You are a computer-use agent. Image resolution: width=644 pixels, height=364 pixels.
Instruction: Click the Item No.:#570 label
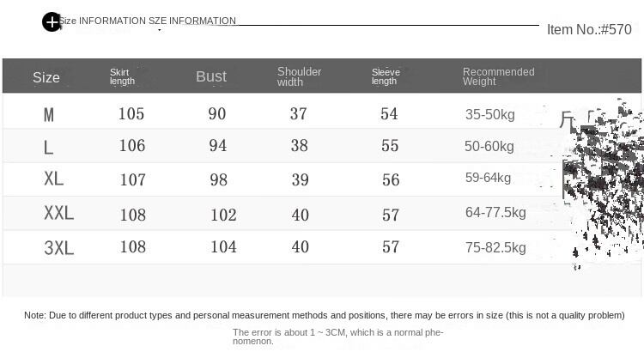(x=589, y=30)
